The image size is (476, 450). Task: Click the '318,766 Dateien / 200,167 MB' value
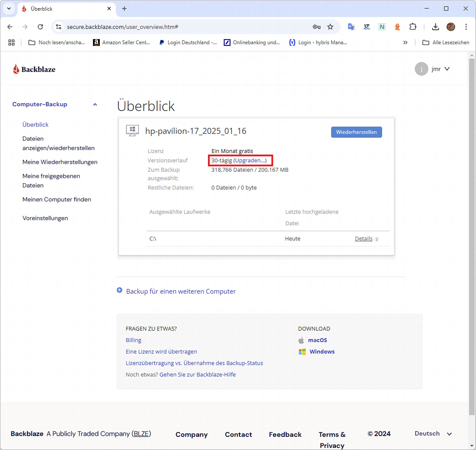click(250, 170)
